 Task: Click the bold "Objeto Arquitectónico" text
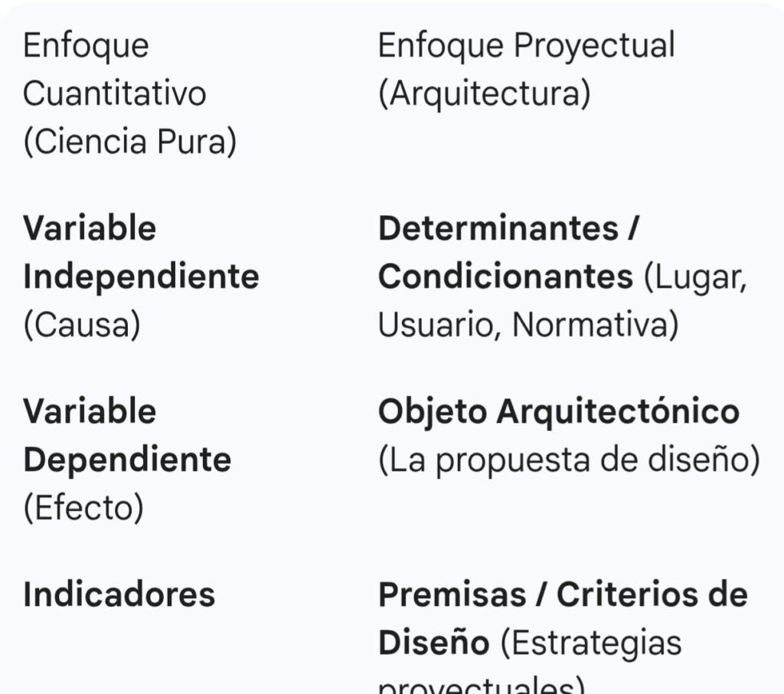[x=558, y=412]
